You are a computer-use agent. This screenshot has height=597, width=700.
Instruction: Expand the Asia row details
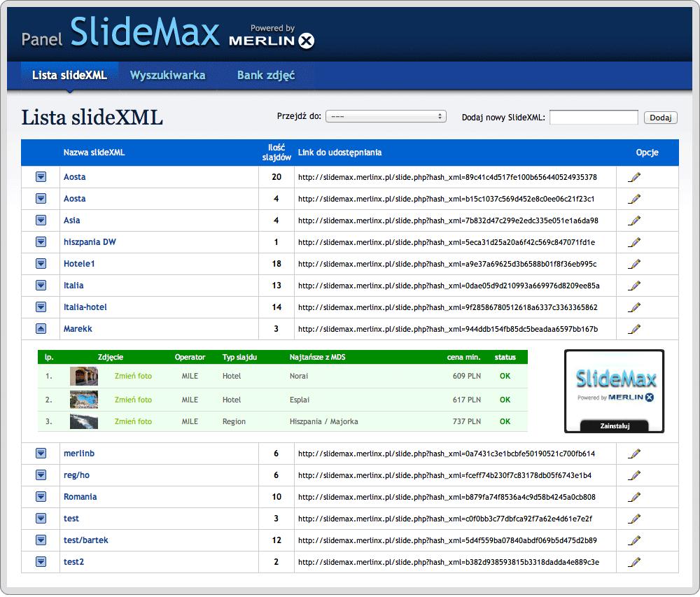[41, 220]
